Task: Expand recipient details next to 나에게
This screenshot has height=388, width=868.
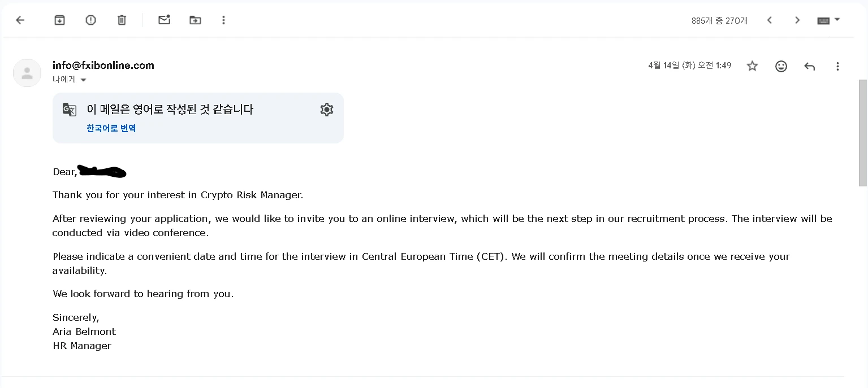Action: tap(84, 80)
